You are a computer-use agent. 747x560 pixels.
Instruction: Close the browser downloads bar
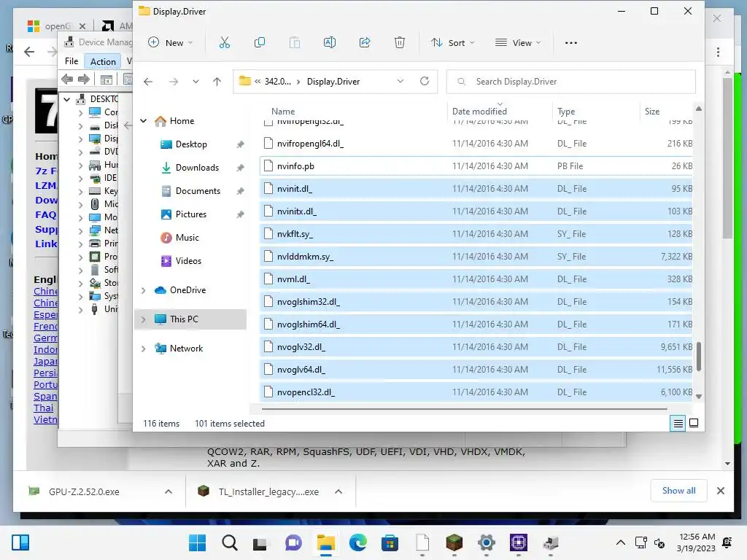click(720, 491)
